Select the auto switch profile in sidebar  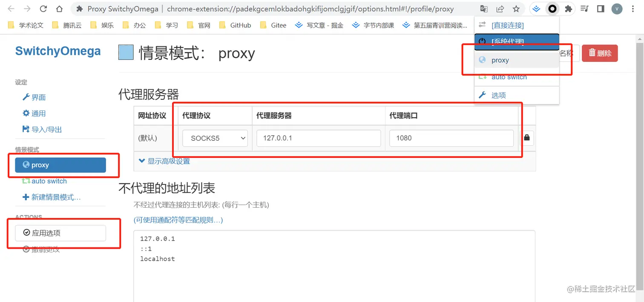click(x=44, y=181)
